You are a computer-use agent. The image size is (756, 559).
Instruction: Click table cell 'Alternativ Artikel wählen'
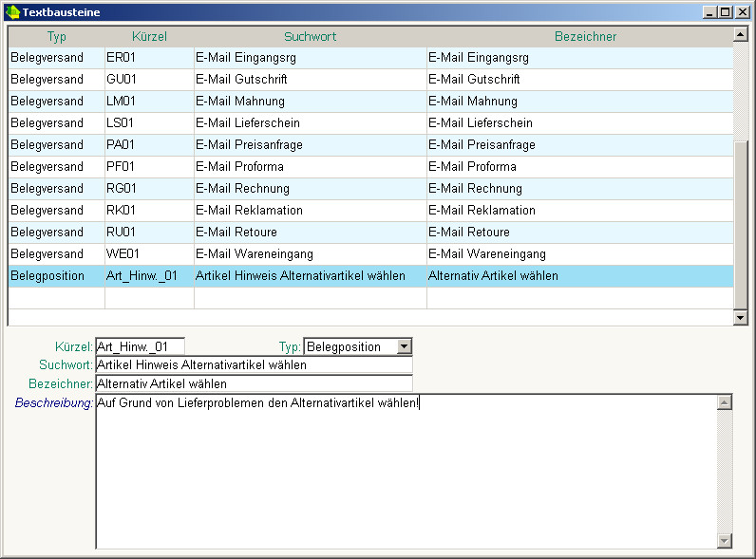tap(580, 275)
